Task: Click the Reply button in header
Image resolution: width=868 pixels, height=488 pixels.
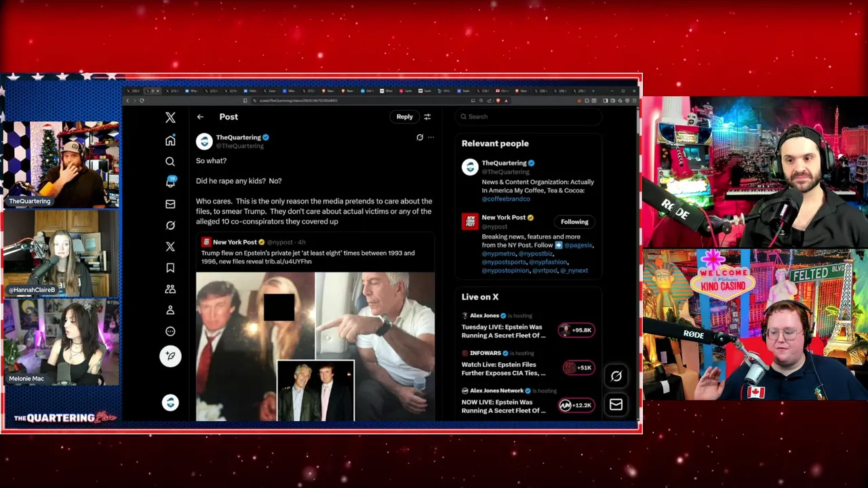Action: (405, 117)
